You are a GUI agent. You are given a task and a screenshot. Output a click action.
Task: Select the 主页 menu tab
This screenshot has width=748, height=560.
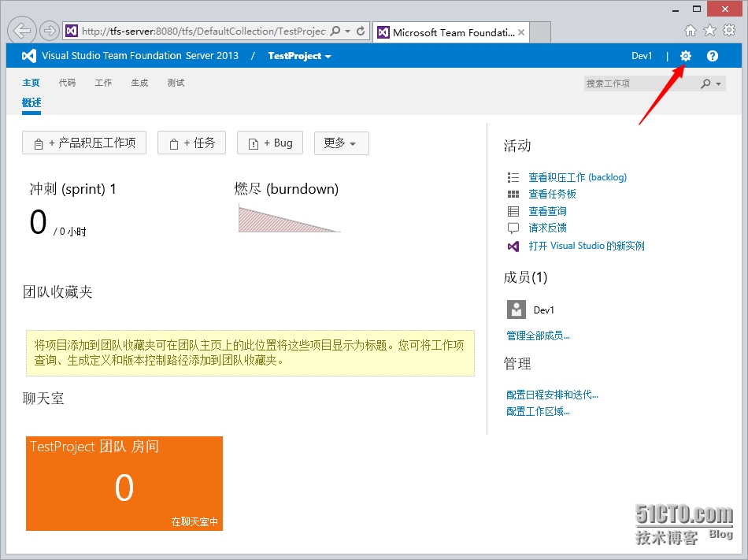point(31,83)
